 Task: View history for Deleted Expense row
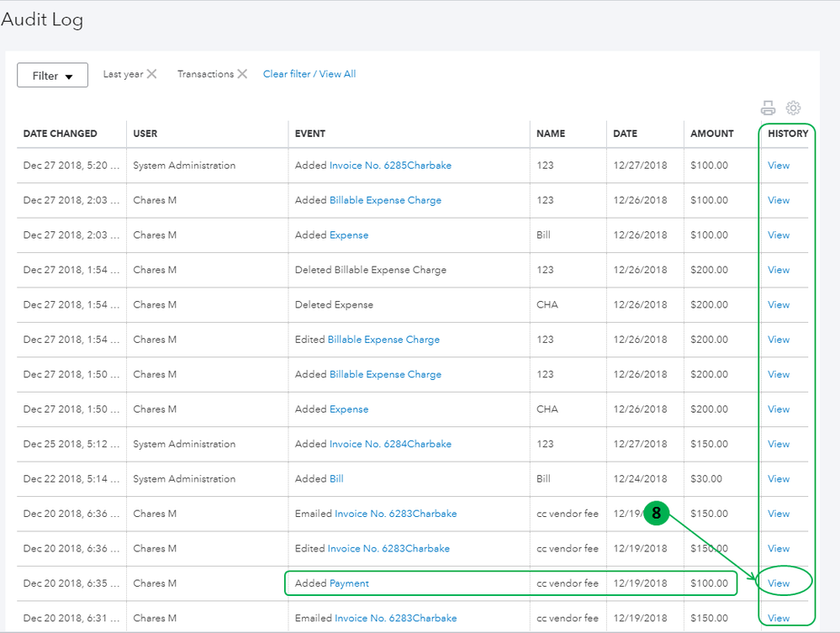point(779,305)
